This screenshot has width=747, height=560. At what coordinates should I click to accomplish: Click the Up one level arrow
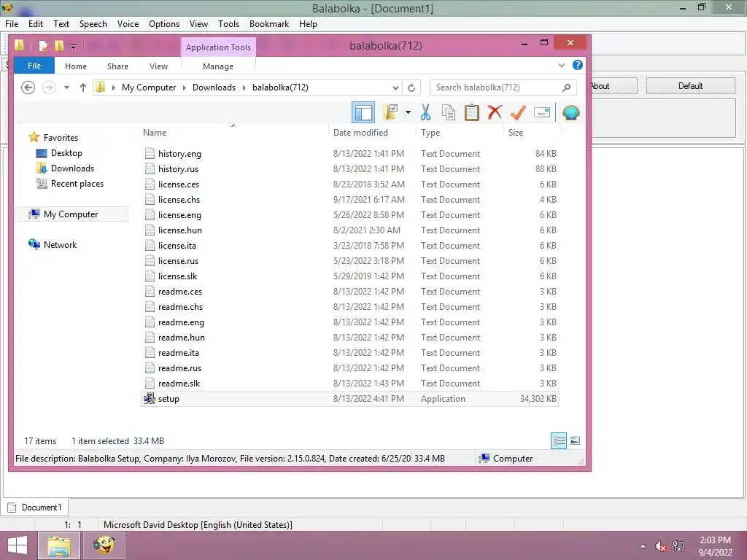pos(83,87)
